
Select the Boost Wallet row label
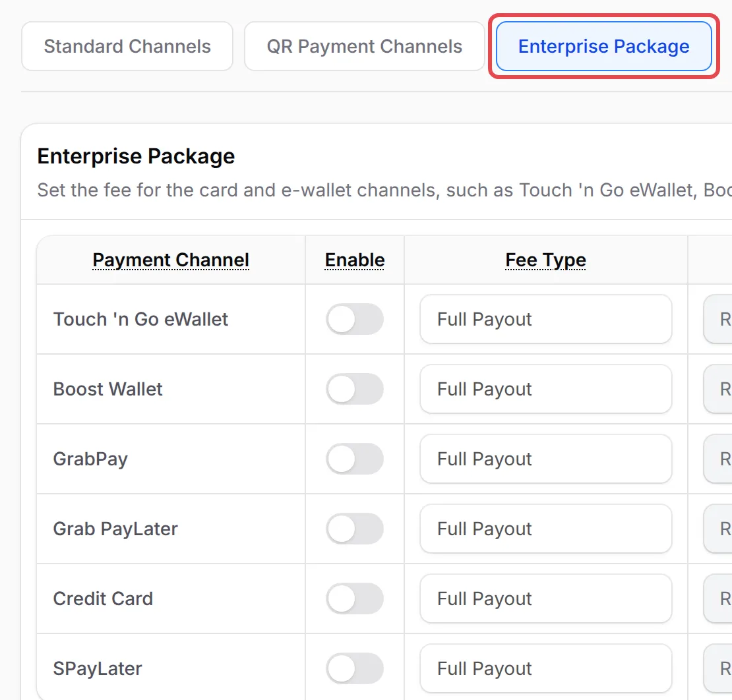point(108,389)
